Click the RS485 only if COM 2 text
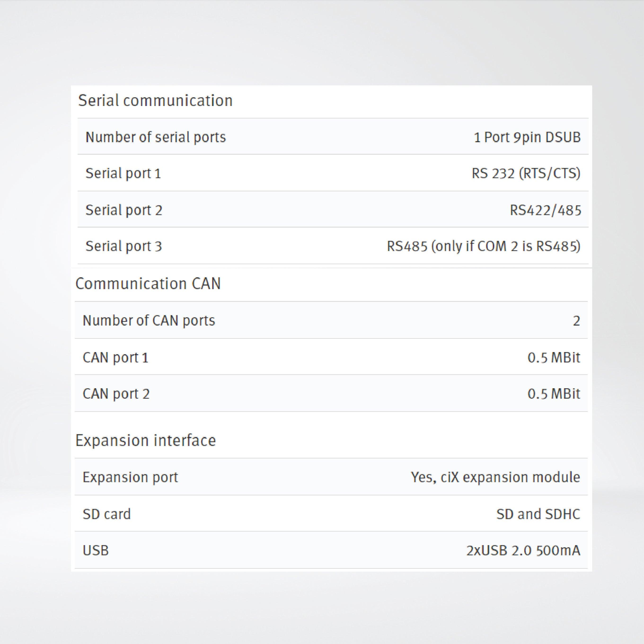 [x=483, y=246]
